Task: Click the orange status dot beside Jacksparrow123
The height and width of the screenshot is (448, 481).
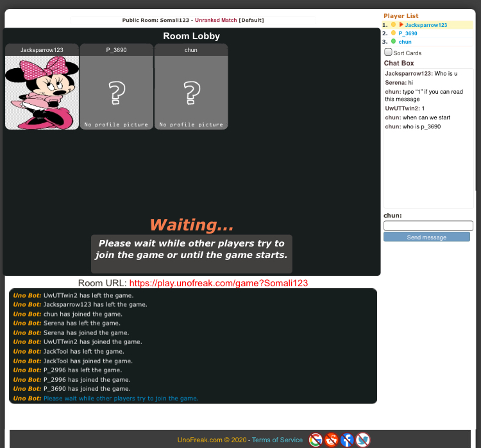Action: click(x=393, y=25)
